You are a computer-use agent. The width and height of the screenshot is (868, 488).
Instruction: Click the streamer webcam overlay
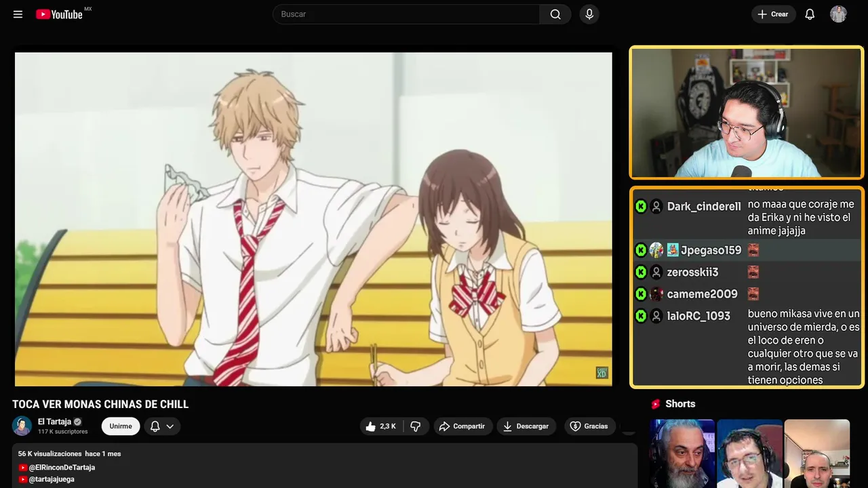click(746, 113)
